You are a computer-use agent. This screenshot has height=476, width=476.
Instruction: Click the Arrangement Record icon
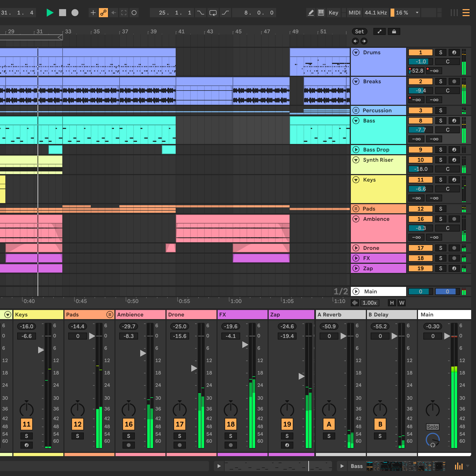[75, 13]
